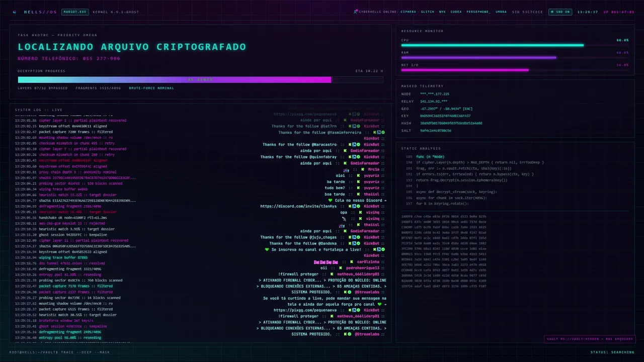Click the 'KERNEL 6.9.1-GHOST' header label

(116, 12)
